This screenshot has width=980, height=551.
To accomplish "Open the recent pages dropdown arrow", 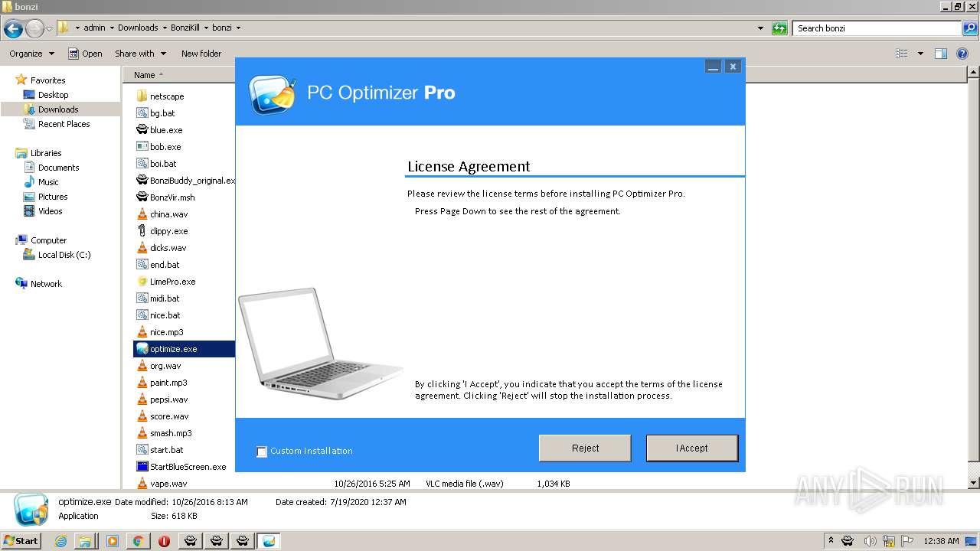I will (x=50, y=29).
